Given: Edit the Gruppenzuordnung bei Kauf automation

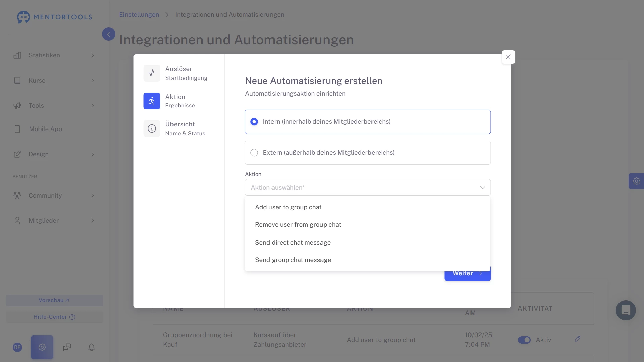Looking at the screenshot, I should (577, 339).
